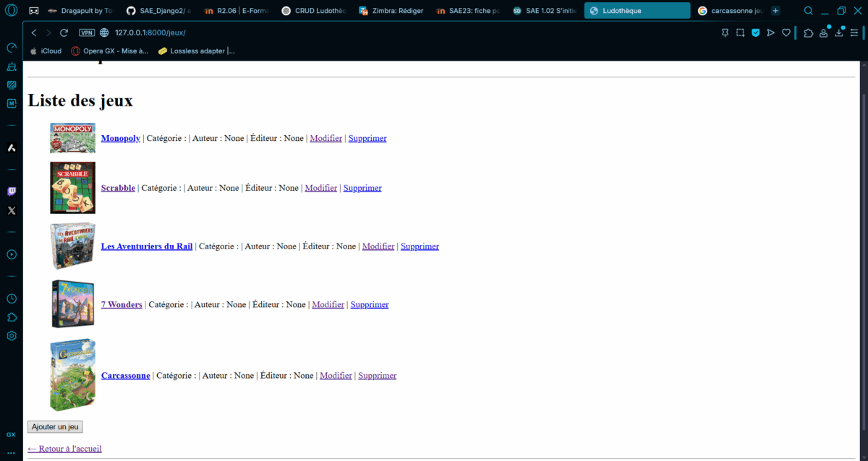Open Les Aventuriers du Rail link
Viewport: 868px width, 461px height.
coord(147,246)
